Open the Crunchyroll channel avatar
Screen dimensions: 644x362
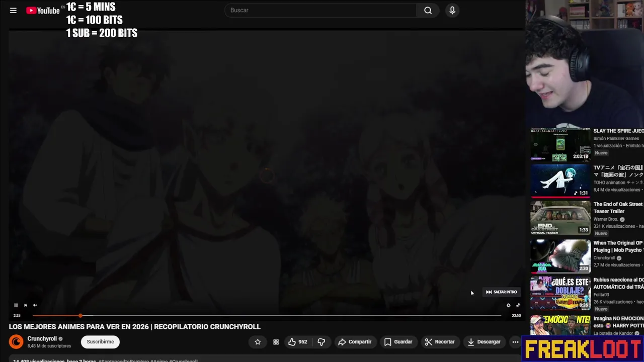16,342
